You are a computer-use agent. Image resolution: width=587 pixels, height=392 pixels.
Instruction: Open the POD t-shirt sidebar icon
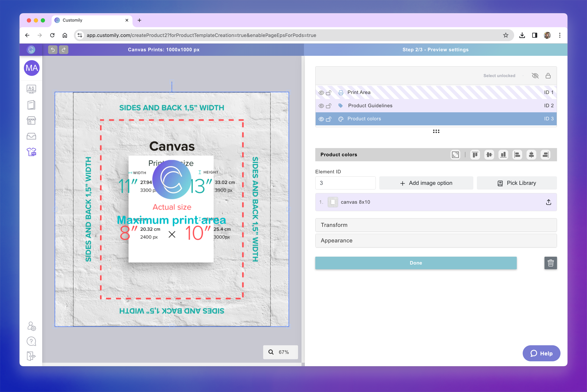32,152
